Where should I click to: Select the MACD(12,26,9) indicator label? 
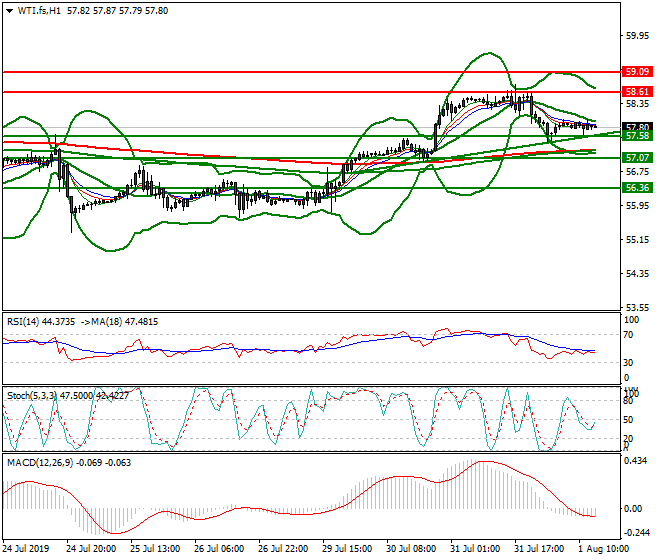40,463
